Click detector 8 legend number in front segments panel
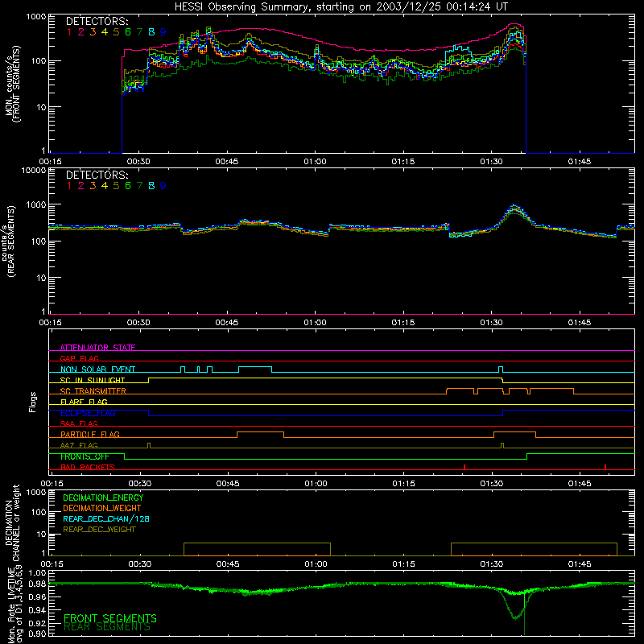Image resolution: width=644 pixels, height=644 pixels. [151, 31]
